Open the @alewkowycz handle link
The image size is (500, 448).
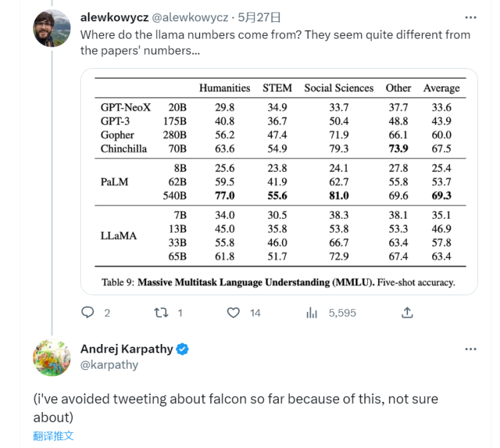(190, 17)
